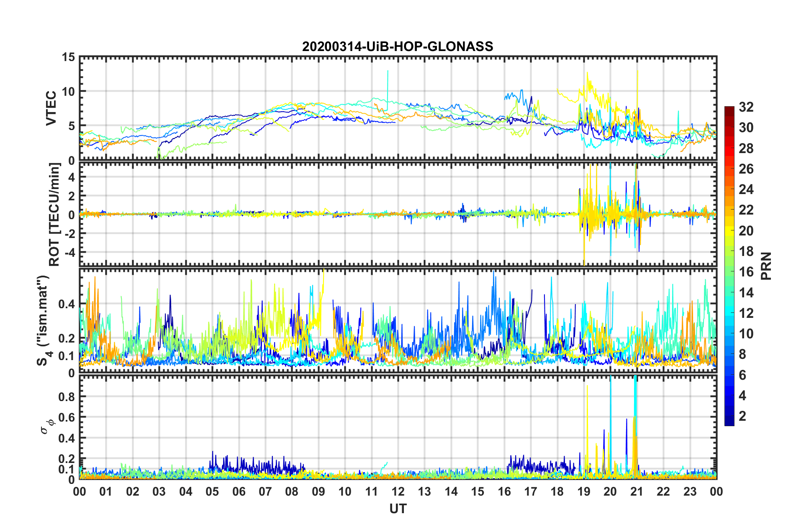Select x-axis tick label 21
The height and width of the screenshot is (532, 796).
(637, 491)
